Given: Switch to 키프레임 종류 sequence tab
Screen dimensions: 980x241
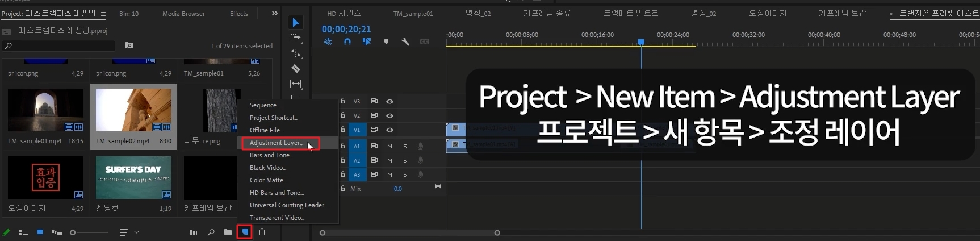Looking at the screenshot, I should click(x=547, y=13).
